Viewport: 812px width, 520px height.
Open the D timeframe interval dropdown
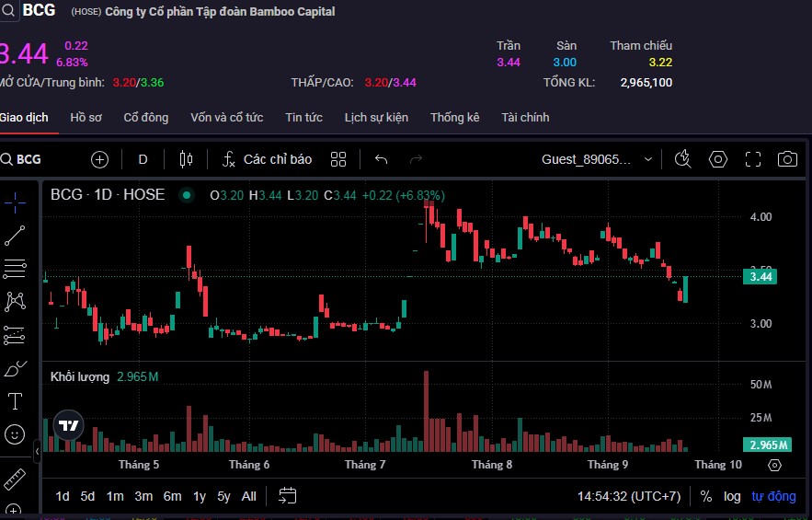pos(143,159)
